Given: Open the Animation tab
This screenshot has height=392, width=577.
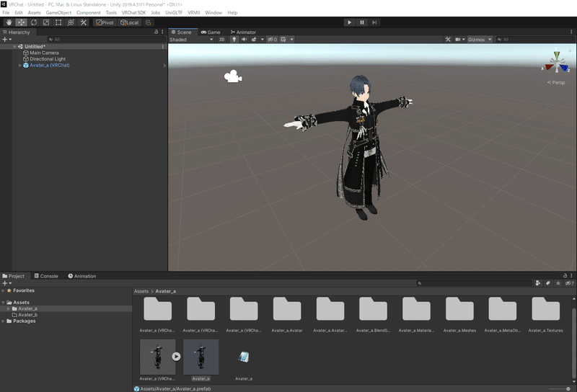Looking at the screenshot, I should [82, 276].
